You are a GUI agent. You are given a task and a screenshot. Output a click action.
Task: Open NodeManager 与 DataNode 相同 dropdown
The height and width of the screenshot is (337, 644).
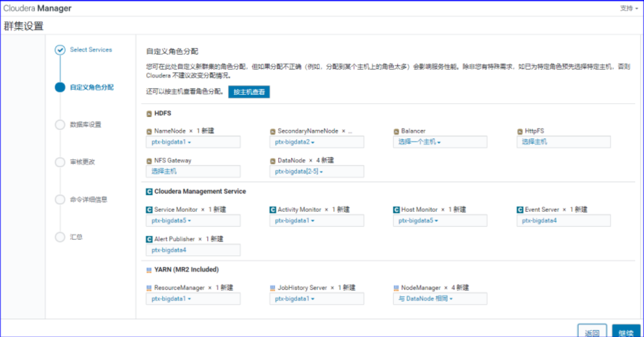click(x=440, y=299)
